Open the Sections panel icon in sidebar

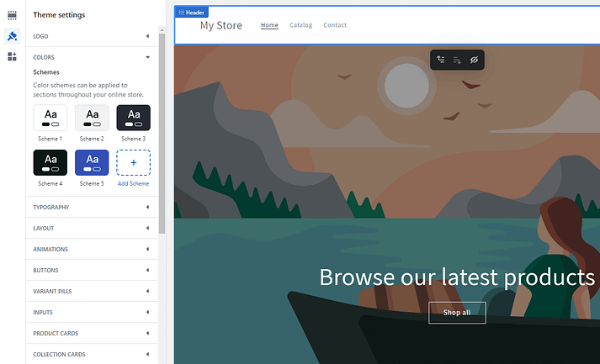tap(12, 15)
